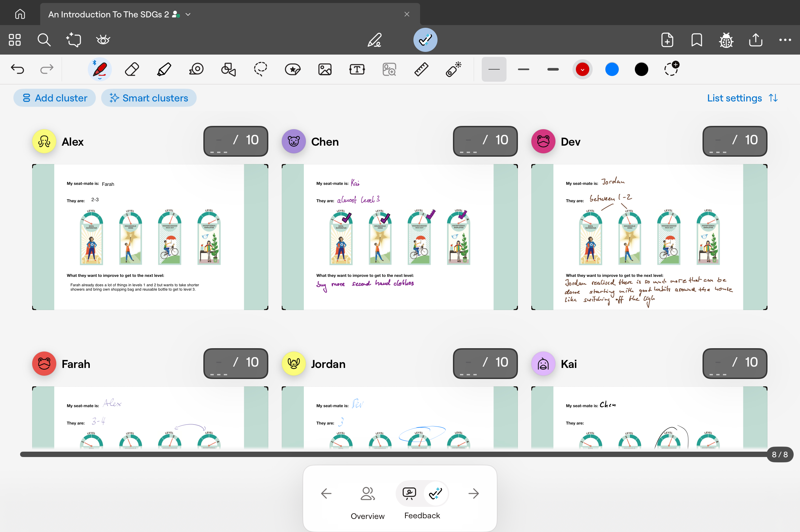This screenshot has width=800, height=532.
Task: Select the Laser pointer tool
Action: [454, 69]
